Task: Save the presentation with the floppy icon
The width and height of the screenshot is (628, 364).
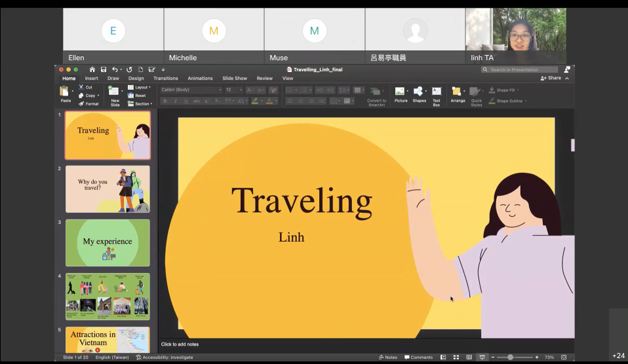Action: click(x=104, y=69)
